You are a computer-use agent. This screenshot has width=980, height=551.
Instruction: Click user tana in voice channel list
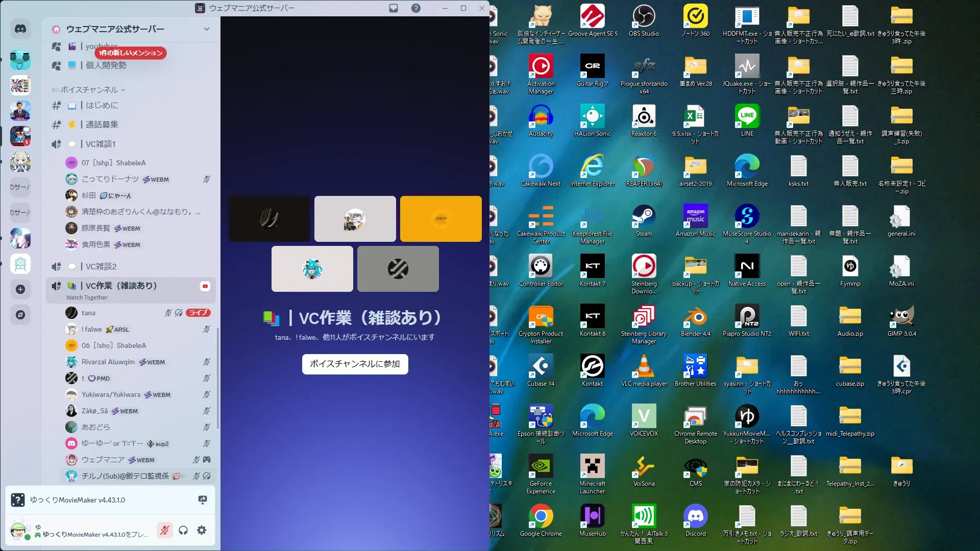click(x=88, y=313)
